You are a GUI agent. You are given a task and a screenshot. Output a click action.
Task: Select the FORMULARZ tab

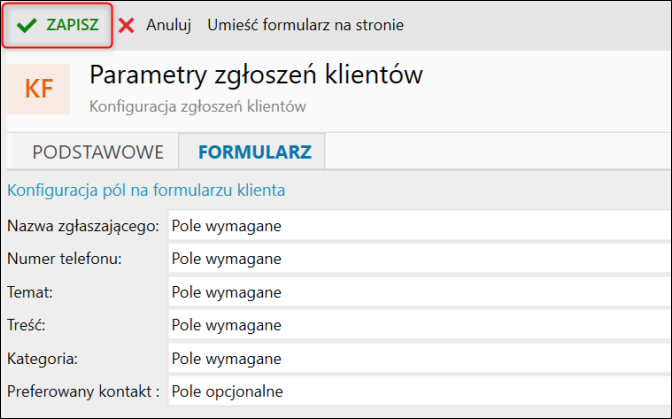tap(254, 152)
